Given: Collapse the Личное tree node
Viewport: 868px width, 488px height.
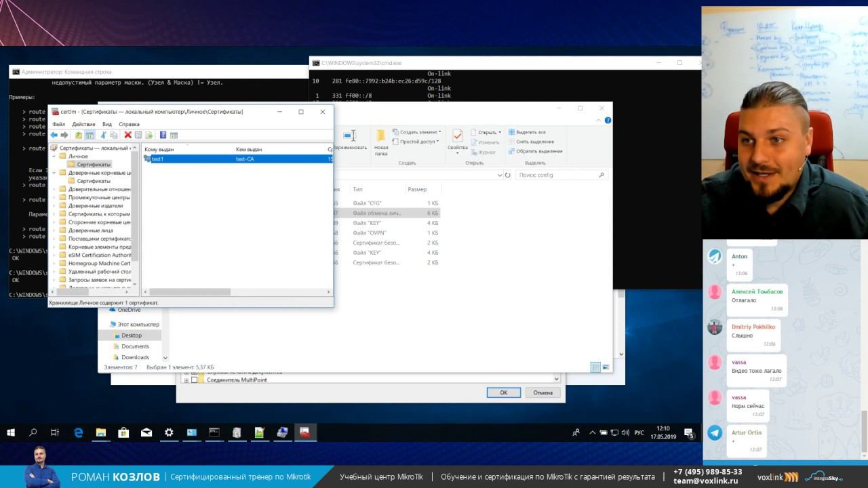Looking at the screenshot, I should coord(54,157).
